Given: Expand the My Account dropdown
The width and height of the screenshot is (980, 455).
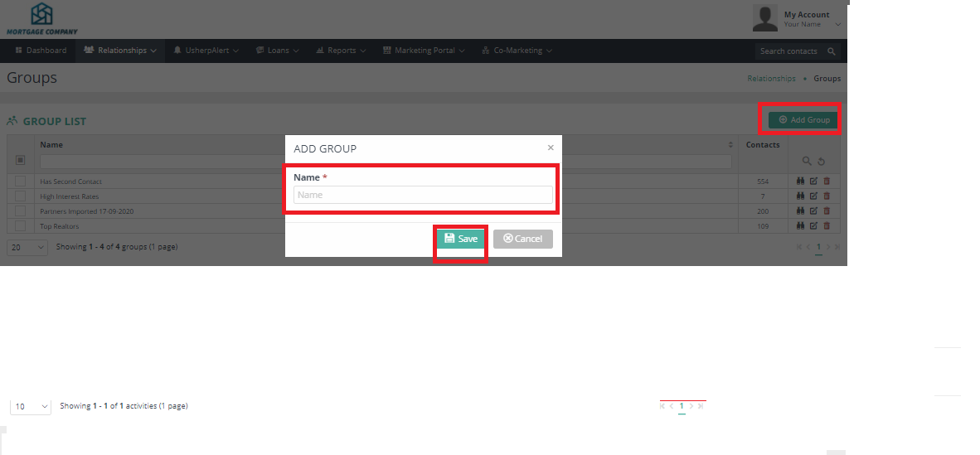Looking at the screenshot, I should 837,25.
